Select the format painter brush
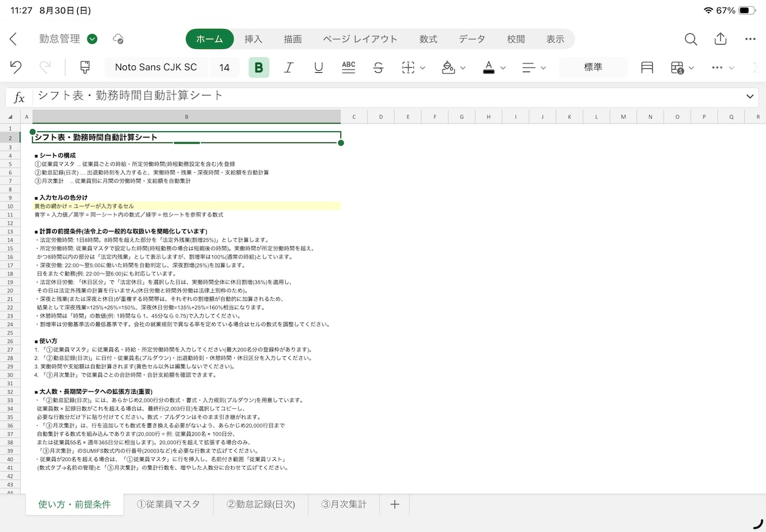766x532 pixels. (85, 67)
